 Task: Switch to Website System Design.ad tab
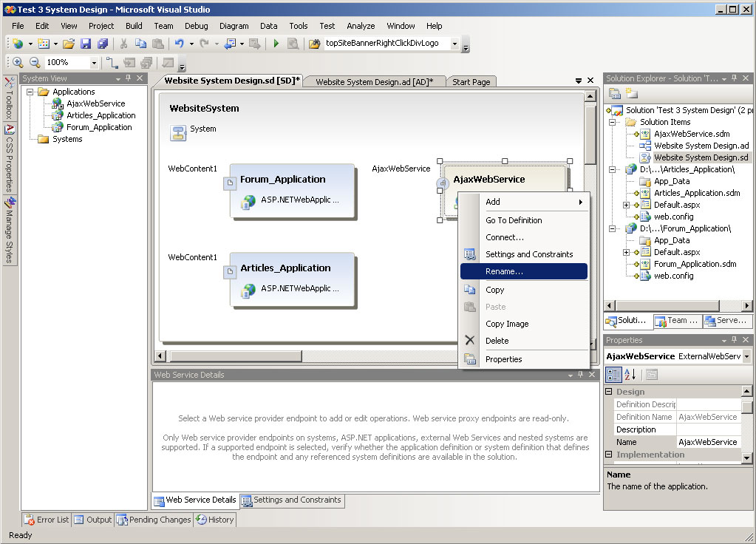[374, 82]
